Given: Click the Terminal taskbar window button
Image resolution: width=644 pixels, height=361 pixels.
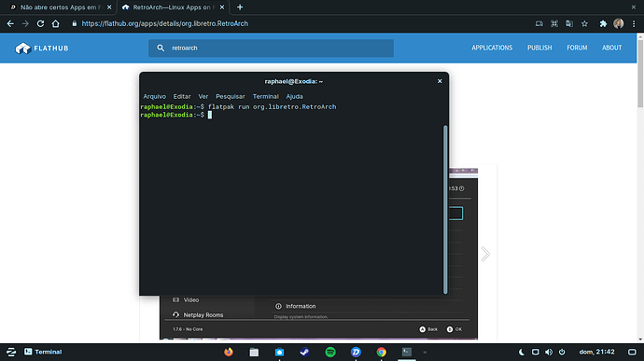Looking at the screenshot, I should [x=43, y=352].
